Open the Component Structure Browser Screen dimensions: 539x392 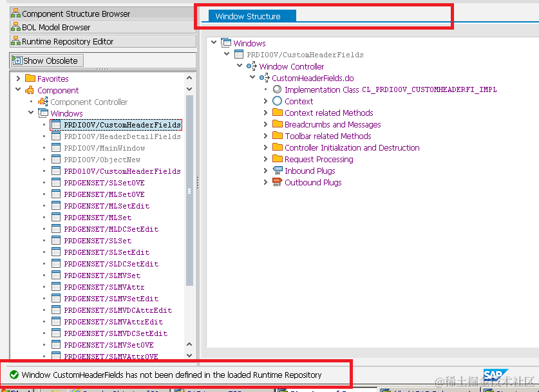pyautogui.click(x=102, y=14)
